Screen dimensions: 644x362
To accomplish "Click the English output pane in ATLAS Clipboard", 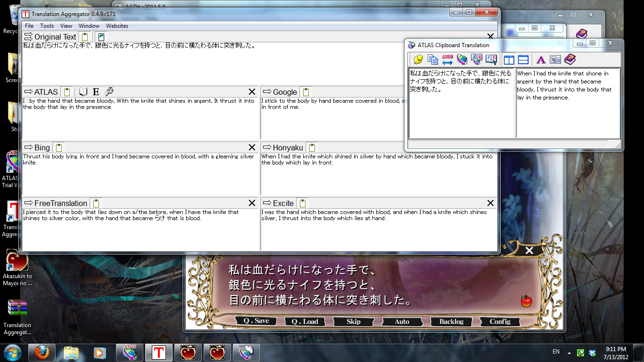I will pos(568,103).
